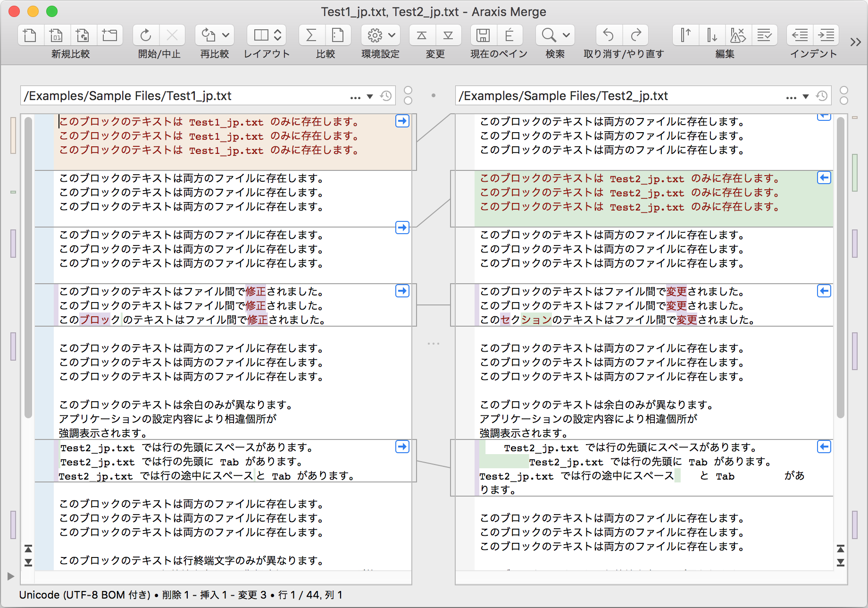Image resolution: width=868 pixels, height=608 pixels.
Task: Expand the overflow toolbar chevron
Action: [x=855, y=42]
